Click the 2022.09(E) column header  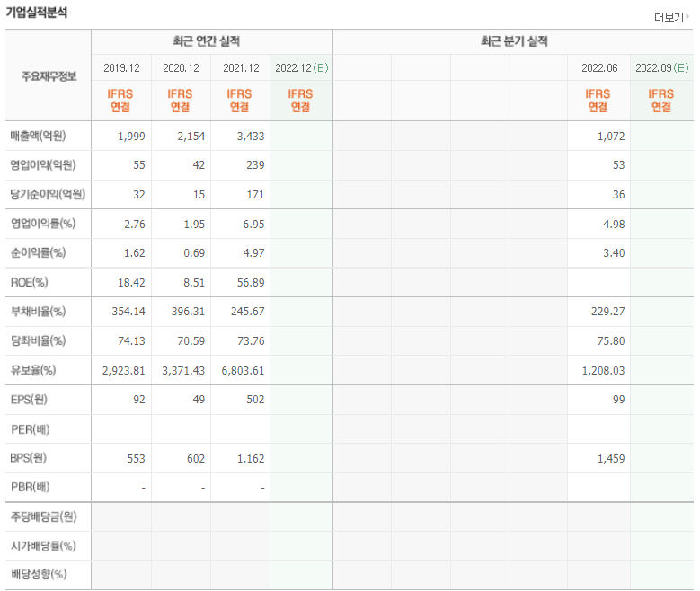(x=661, y=68)
